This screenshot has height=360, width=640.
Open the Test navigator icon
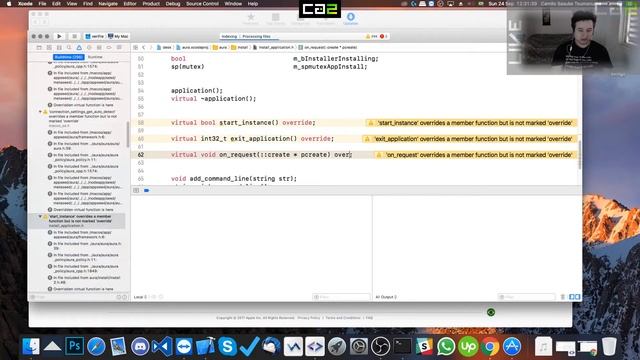[x=89, y=48]
